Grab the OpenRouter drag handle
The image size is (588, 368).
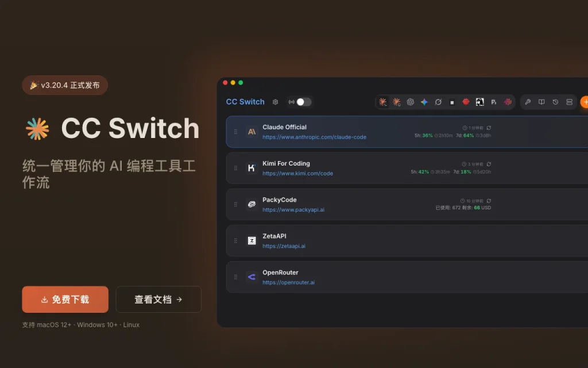235,277
